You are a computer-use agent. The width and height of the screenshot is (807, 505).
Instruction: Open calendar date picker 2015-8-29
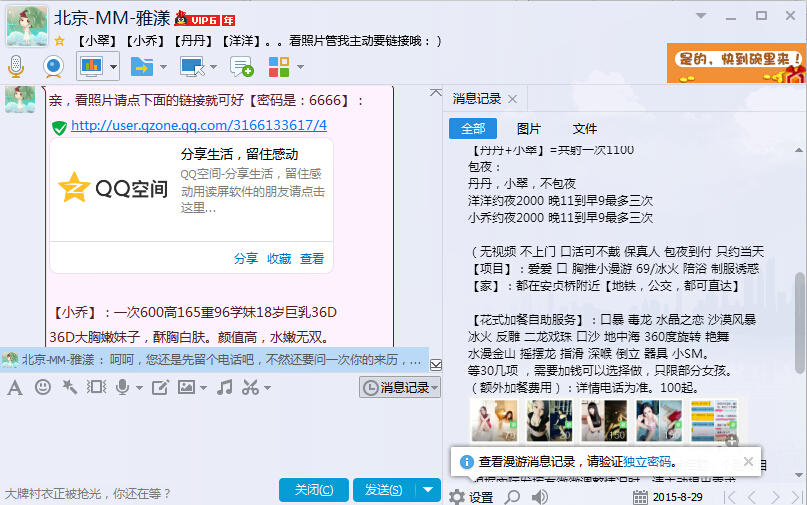click(x=668, y=497)
